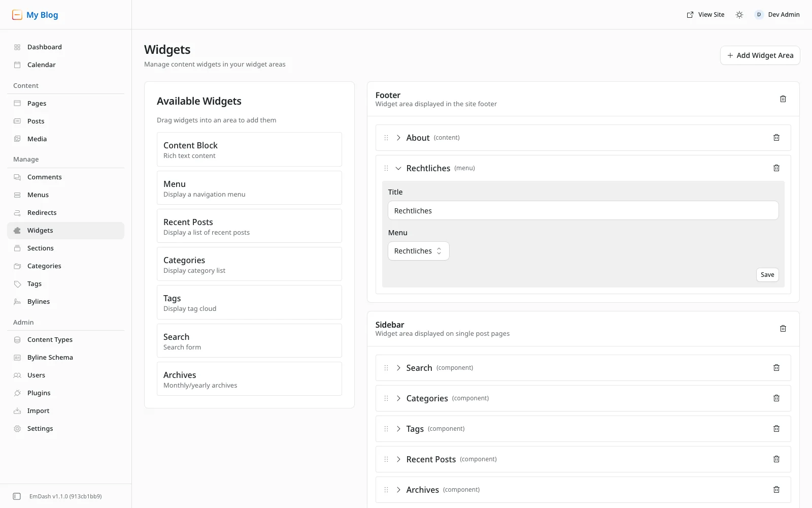Expand the Archives component widget

coord(398,490)
